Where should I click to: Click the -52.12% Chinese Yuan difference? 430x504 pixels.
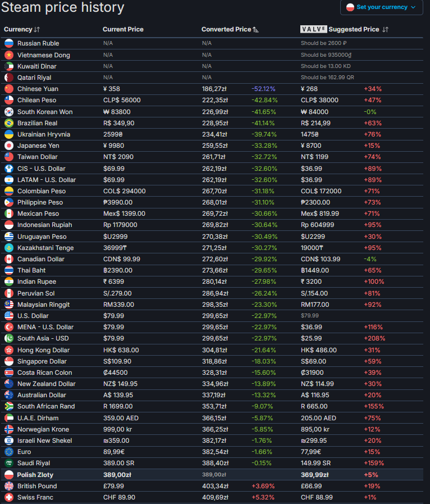coord(263,89)
